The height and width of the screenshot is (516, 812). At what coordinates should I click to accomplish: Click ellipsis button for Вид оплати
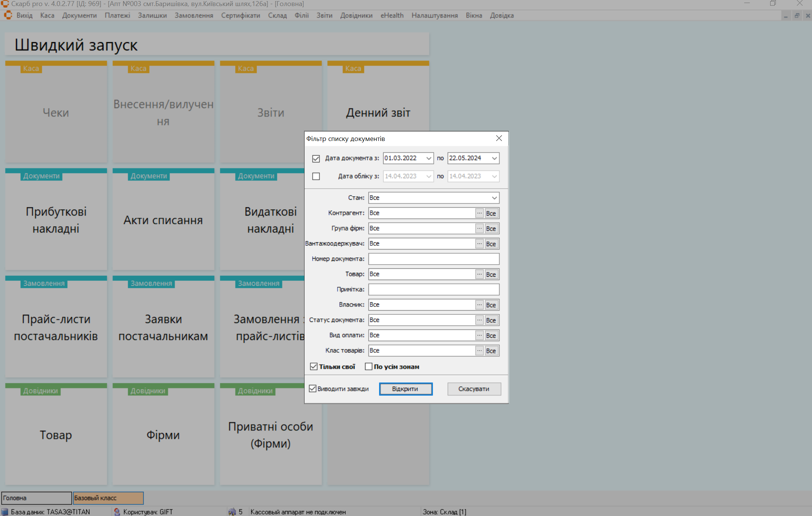pos(479,335)
